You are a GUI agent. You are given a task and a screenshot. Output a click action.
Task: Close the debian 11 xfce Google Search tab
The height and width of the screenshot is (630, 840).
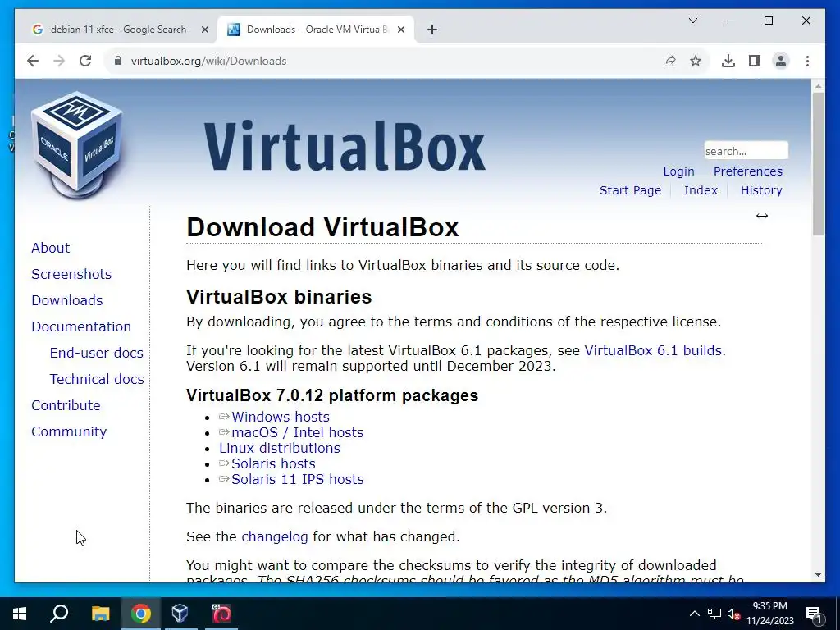(x=204, y=30)
